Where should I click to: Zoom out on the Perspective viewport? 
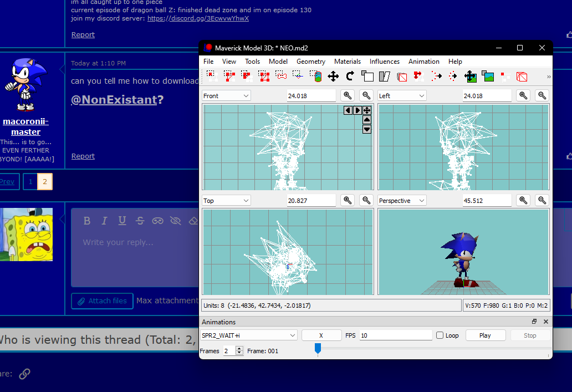pos(542,200)
